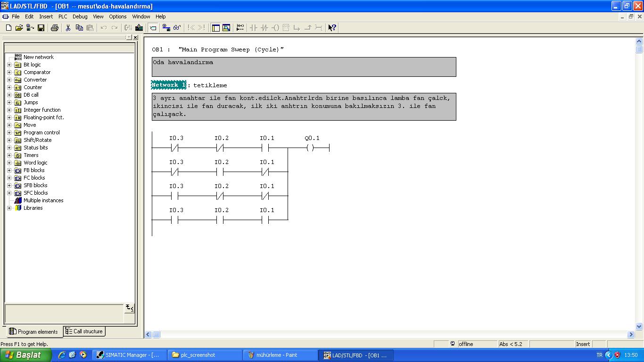
Task: Select the Q0.1 output coil
Action: pyautogui.click(x=310, y=148)
